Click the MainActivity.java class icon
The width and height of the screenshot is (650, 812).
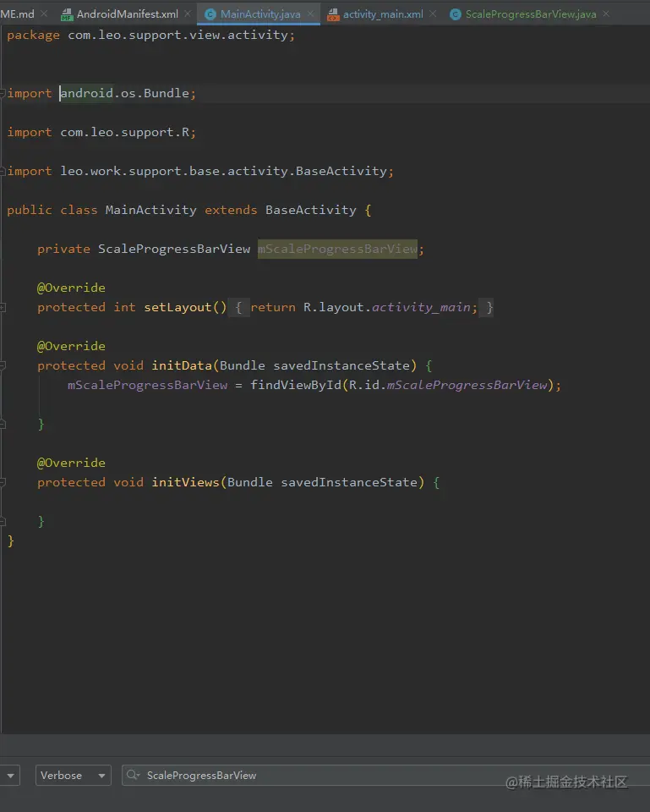210,14
